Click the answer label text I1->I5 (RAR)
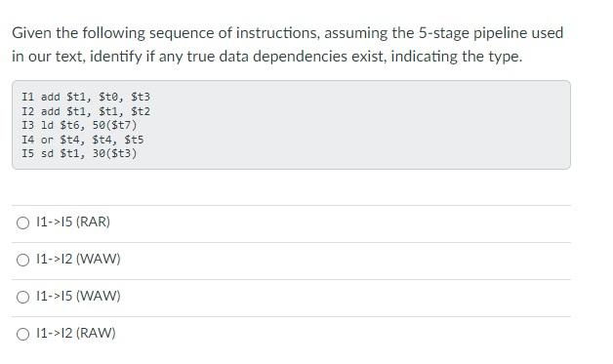Image resolution: width=613 pixels, height=364 pixels. 73,222
